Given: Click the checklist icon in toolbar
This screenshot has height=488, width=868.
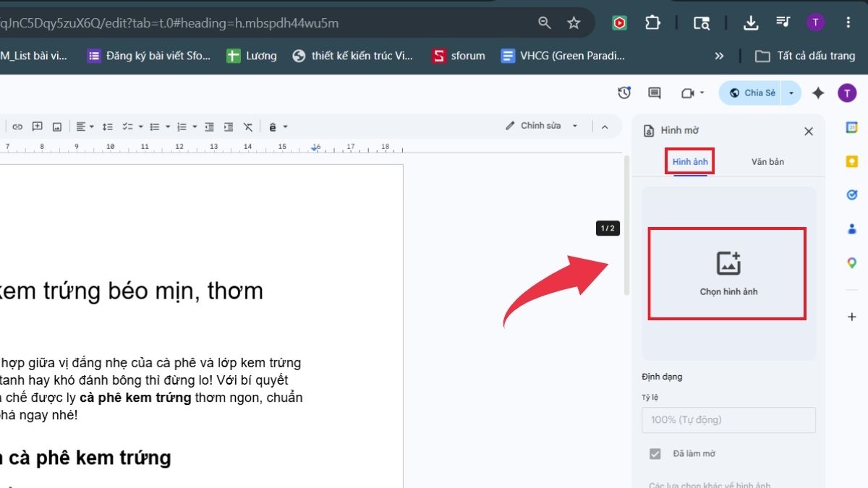Looking at the screenshot, I should 127,127.
